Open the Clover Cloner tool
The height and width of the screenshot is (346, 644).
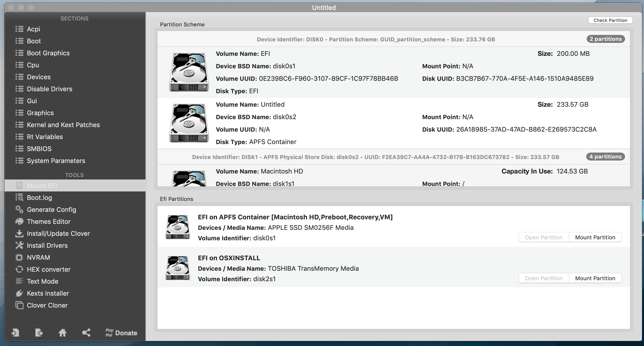coord(47,305)
